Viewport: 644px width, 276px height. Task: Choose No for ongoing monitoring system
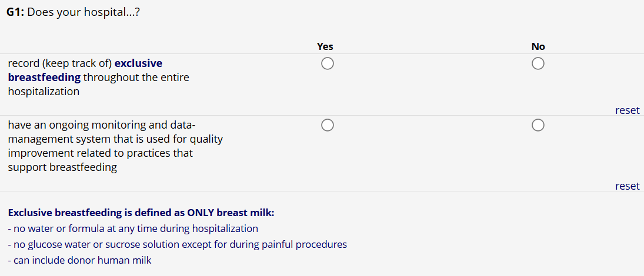(x=538, y=125)
